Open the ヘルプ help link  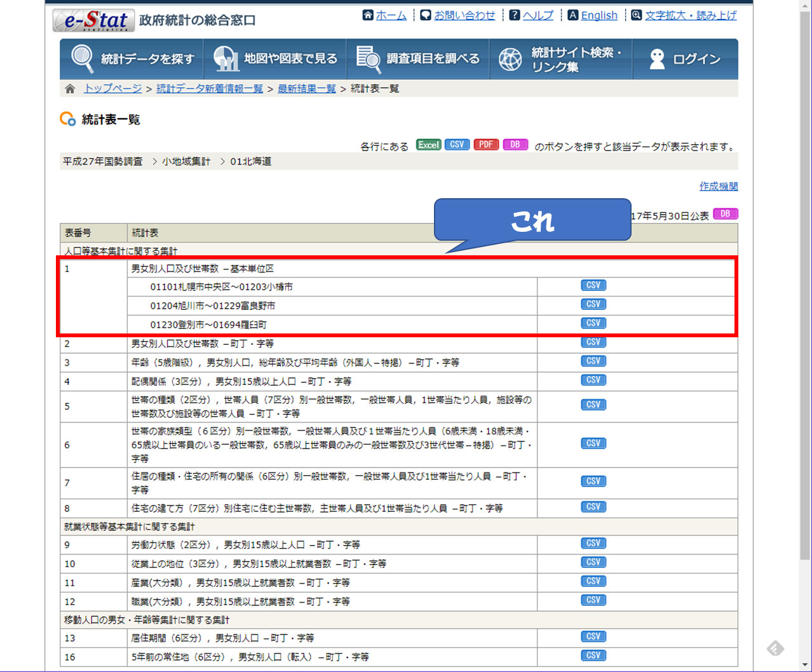[x=538, y=15]
